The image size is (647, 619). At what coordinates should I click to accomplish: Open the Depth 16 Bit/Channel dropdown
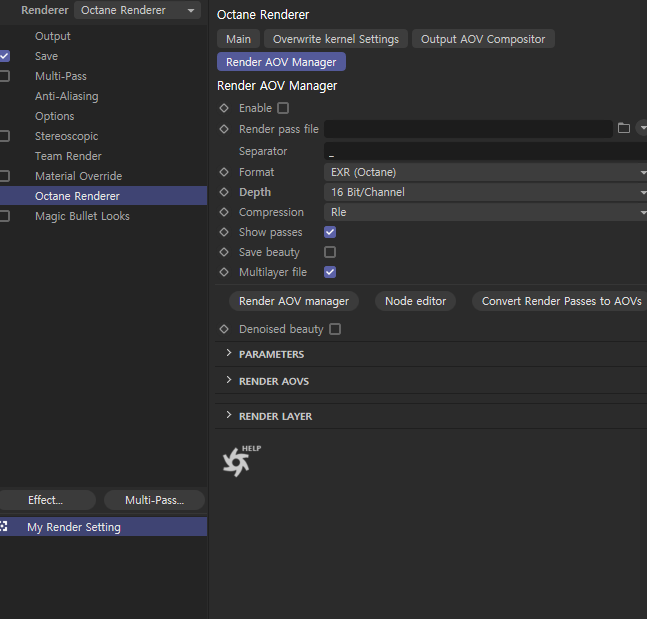[485, 192]
